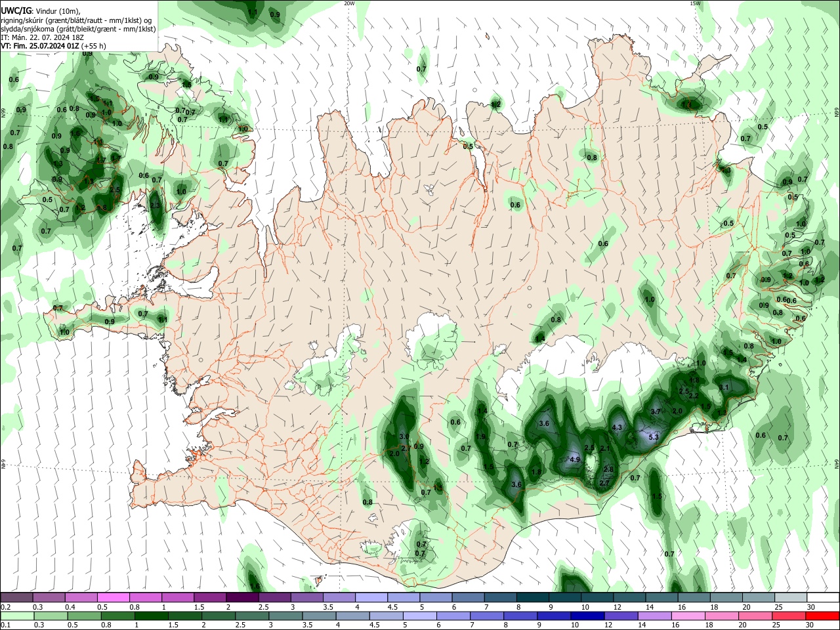Click the pale green 0.1 swatch in lower legend bar
Viewport: 840px width, 630px height.
[x=16, y=616]
